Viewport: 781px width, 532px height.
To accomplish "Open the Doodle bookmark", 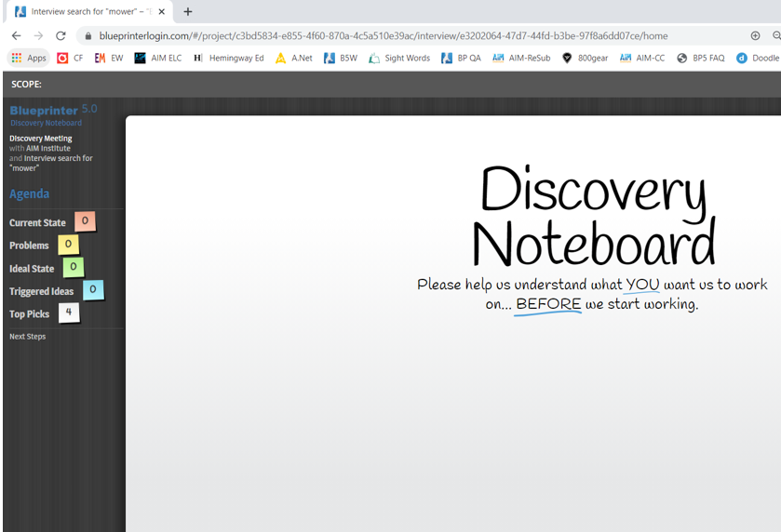I will click(758, 58).
